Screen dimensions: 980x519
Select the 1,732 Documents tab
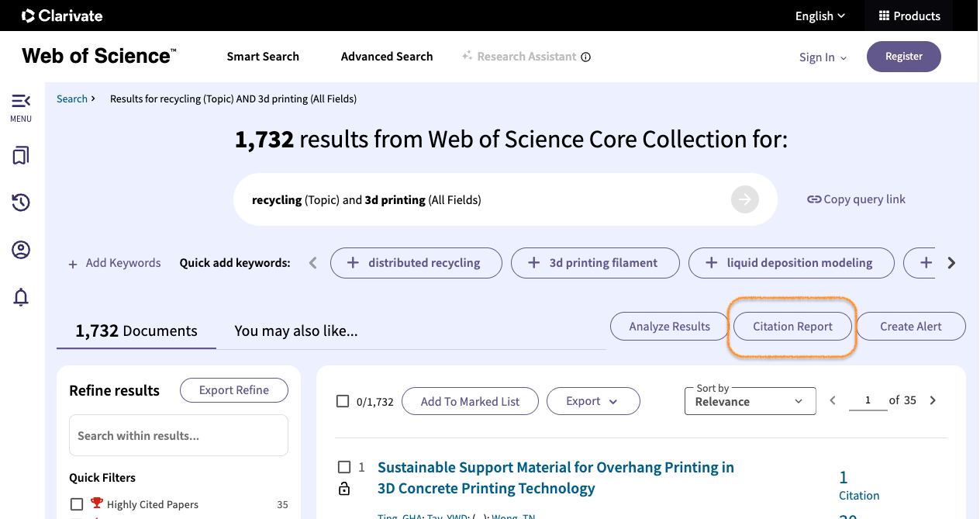[136, 331]
